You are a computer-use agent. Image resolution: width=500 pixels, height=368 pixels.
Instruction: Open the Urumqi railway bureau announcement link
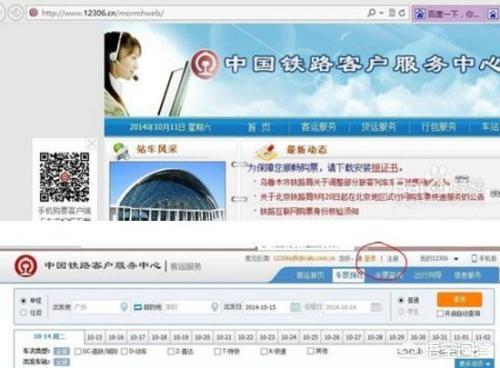(355, 182)
